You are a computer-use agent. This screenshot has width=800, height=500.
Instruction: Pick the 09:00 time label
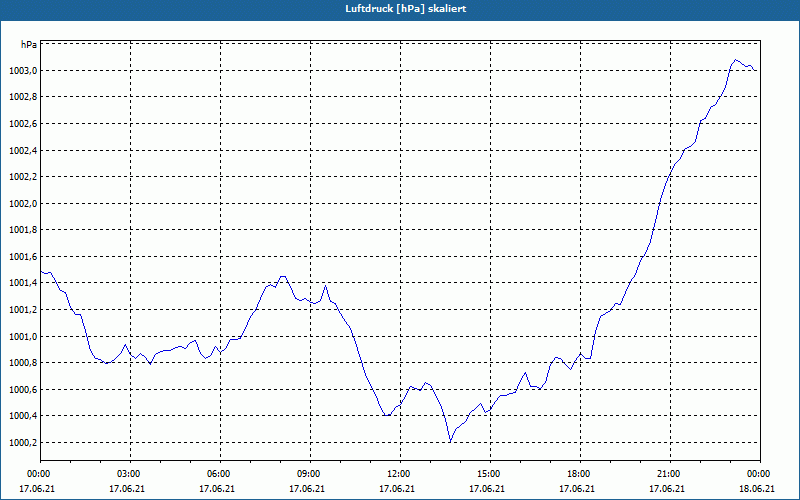click(310, 474)
